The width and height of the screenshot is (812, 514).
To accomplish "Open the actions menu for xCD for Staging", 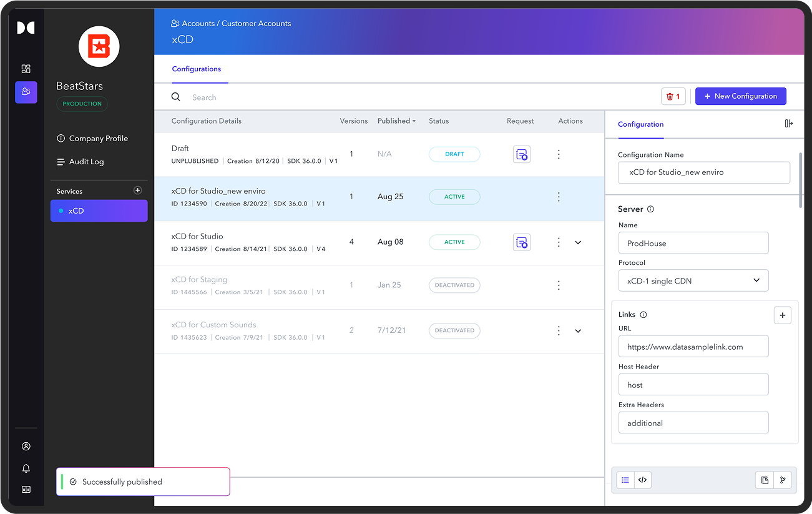I will [559, 285].
